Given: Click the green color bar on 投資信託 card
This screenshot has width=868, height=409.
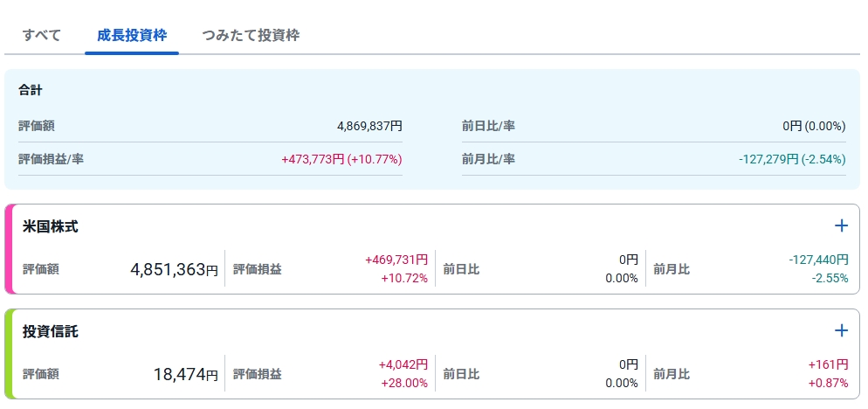Looking at the screenshot, I should coord(9,354).
